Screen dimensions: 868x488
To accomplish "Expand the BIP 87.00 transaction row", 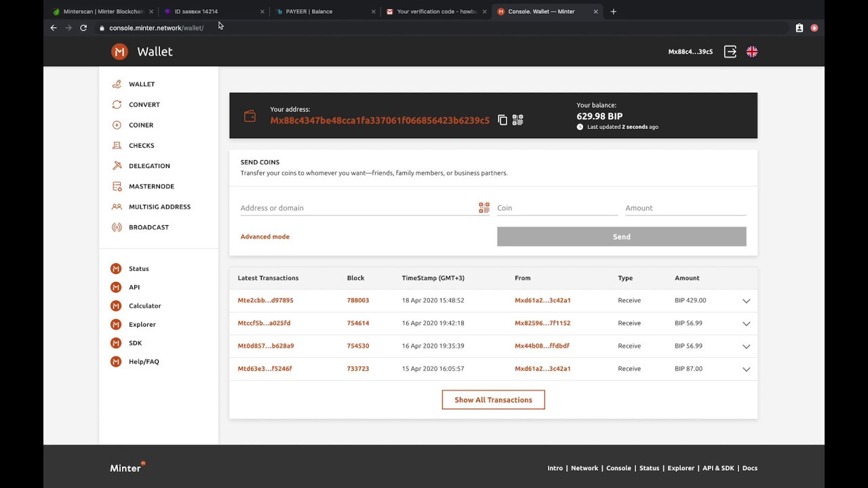I will click(x=746, y=369).
